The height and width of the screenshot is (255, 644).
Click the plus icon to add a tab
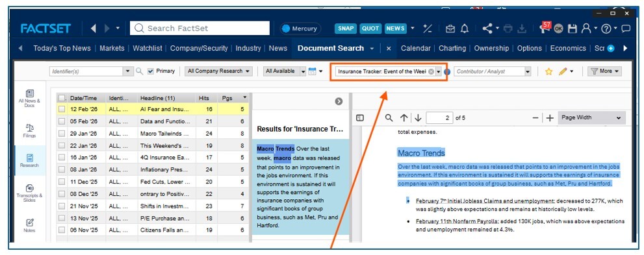(x=611, y=49)
